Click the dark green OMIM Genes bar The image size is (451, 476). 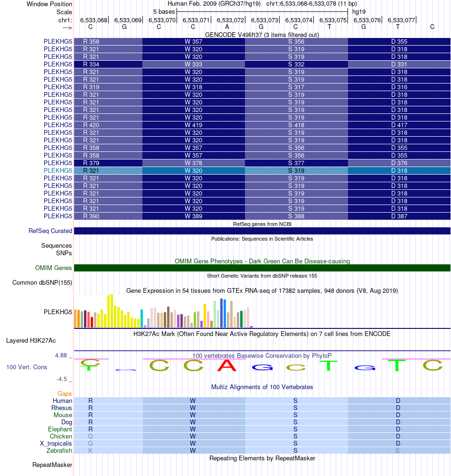(x=262, y=268)
